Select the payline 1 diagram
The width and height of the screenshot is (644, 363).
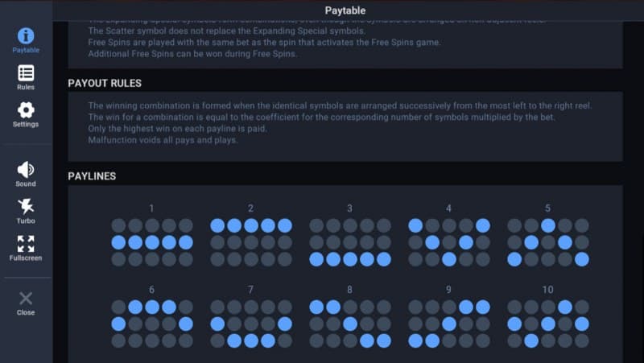point(152,242)
